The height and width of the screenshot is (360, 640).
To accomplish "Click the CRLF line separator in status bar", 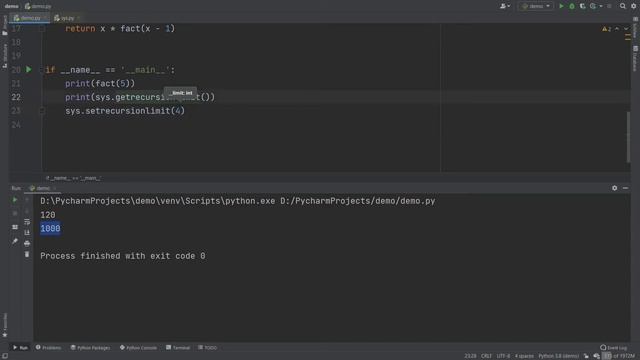I will pyautogui.click(x=486, y=356).
